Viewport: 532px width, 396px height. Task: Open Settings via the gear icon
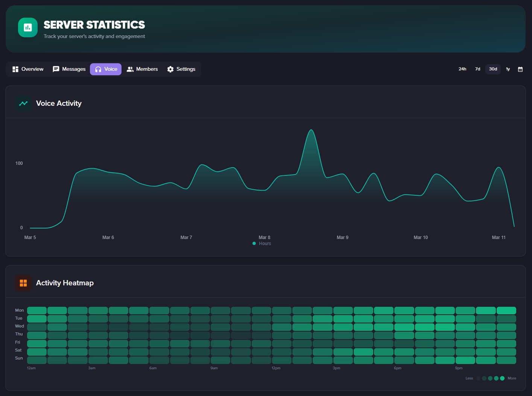(170, 69)
